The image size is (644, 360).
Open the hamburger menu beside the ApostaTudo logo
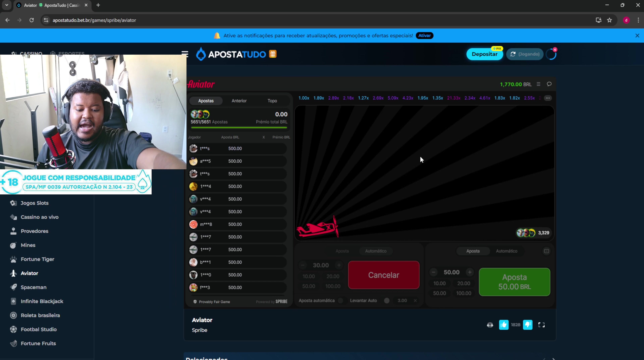(x=185, y=54)
